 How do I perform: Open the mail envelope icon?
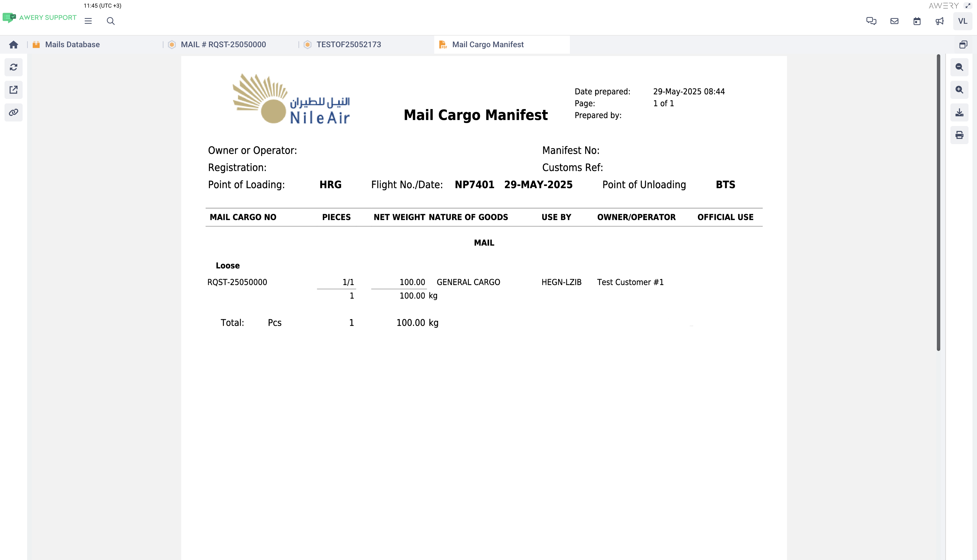click(x=894, y=21)
